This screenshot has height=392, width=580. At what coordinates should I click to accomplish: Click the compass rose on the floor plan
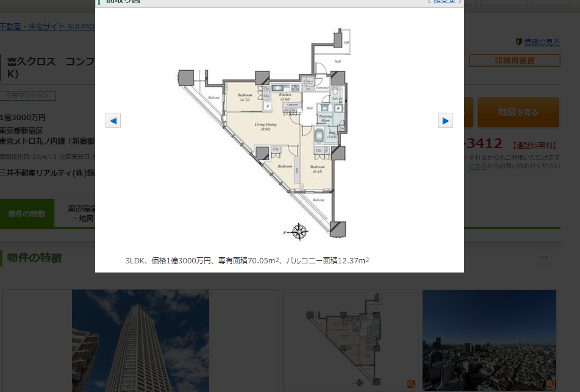point(299,232)
